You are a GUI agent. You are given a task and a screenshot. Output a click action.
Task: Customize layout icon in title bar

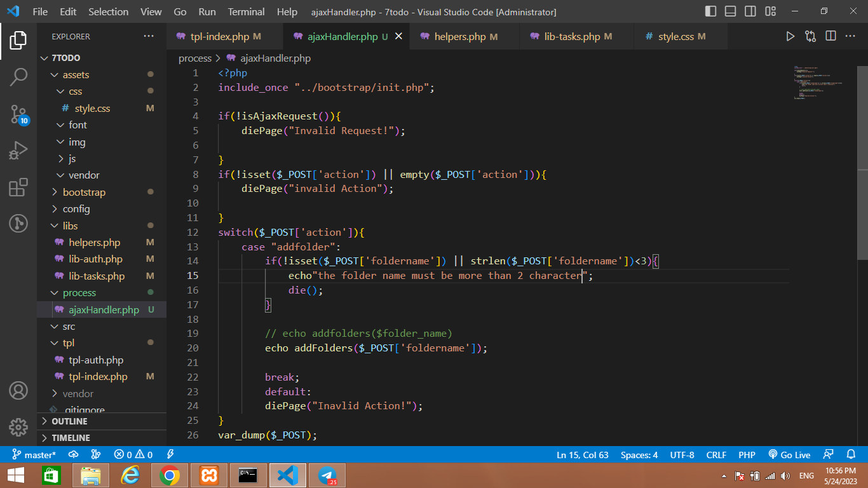coord(771,11)
